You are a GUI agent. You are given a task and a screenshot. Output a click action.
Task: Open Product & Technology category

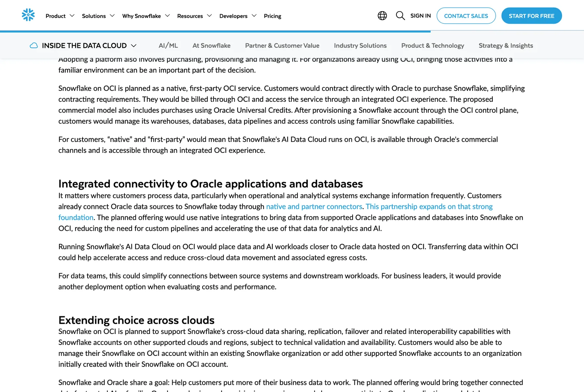pyautogui.click(x=433, y=46)
